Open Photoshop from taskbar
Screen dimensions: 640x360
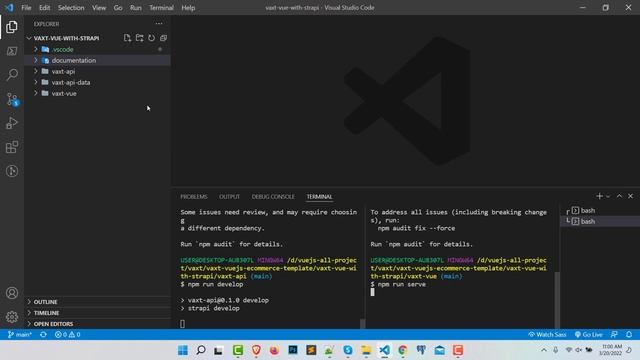[293, 350]
